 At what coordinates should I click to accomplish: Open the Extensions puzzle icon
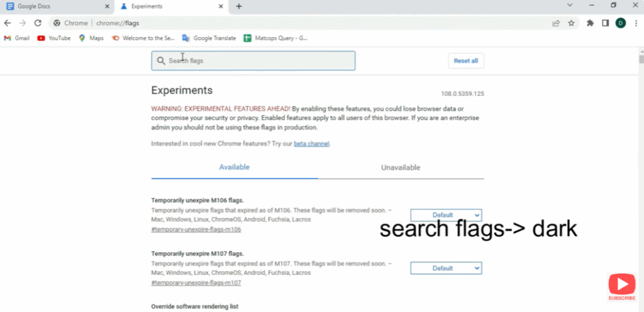click(x=590, y=23)
